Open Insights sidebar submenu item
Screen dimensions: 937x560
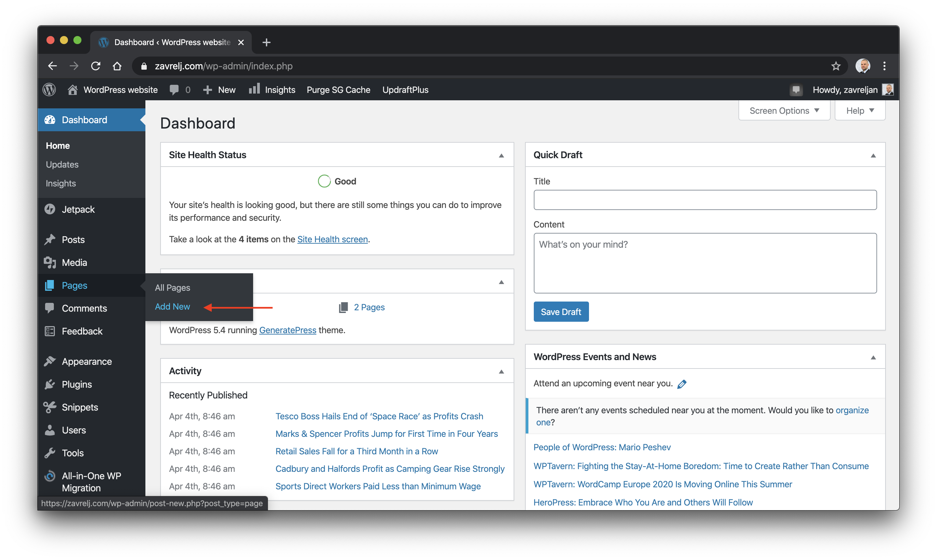point(61,183)
